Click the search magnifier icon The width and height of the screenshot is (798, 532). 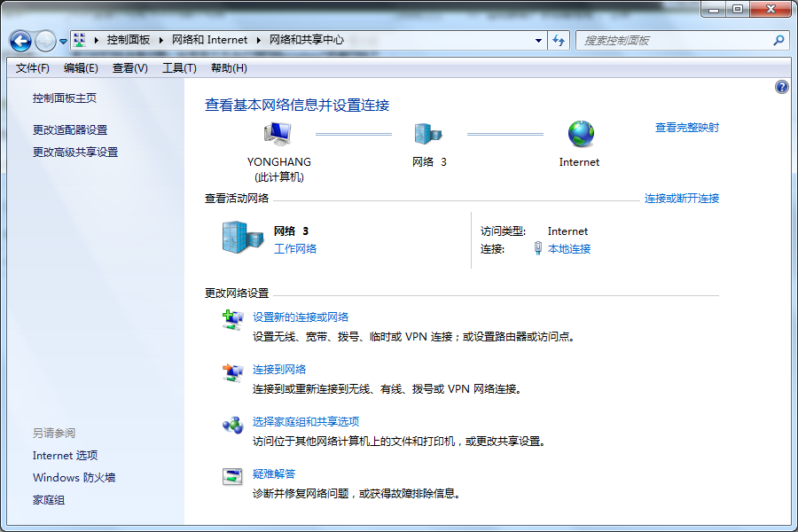click(x=777, y=40)
